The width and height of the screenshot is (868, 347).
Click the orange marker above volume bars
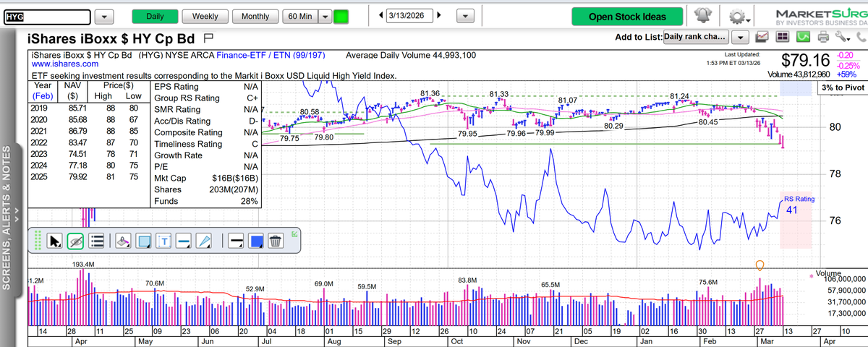click(759, 265)
